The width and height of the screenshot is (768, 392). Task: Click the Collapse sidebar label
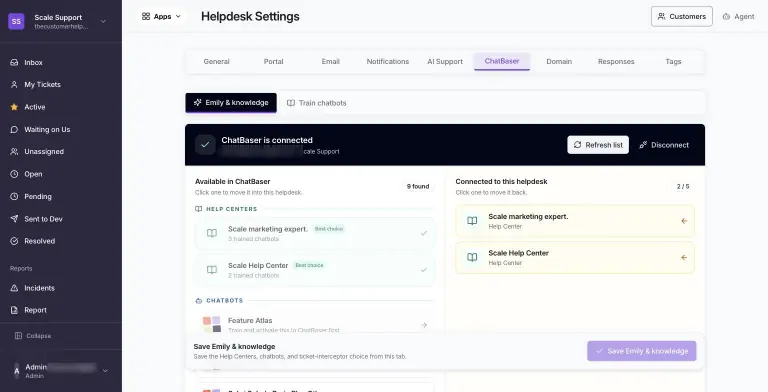point(39,336)
